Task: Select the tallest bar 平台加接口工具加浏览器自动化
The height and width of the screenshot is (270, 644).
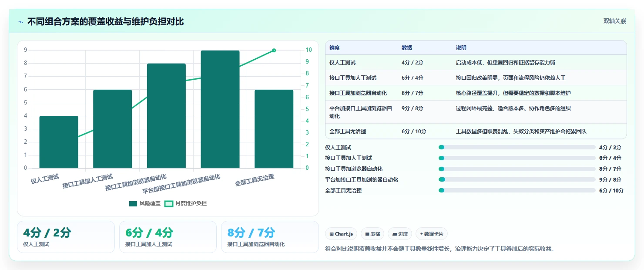Action: (x=220, y=109)
